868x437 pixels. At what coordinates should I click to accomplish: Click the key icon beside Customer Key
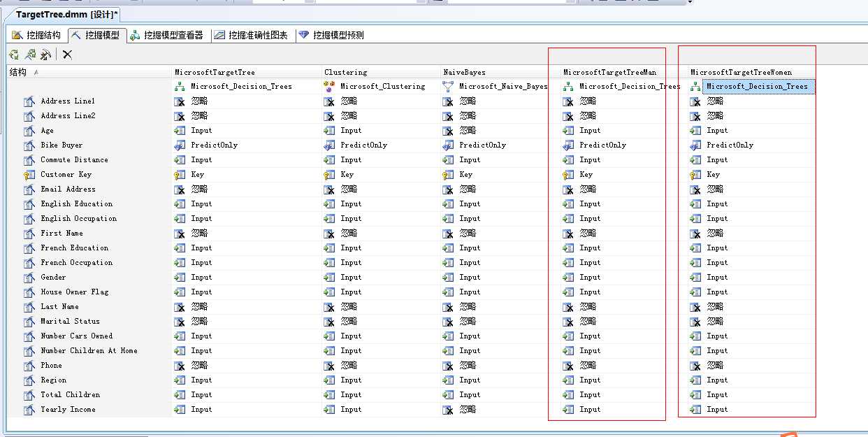pyautogui.click(x=29, y=175)
